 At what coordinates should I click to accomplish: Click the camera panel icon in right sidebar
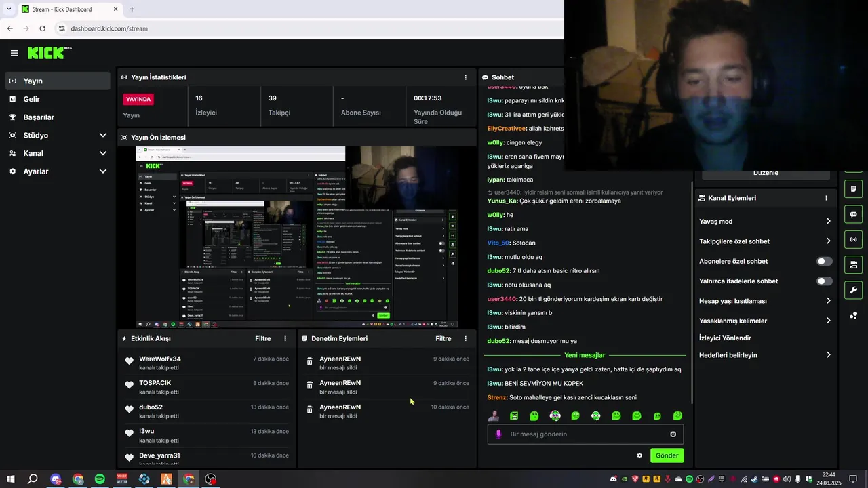pos(853,264)
